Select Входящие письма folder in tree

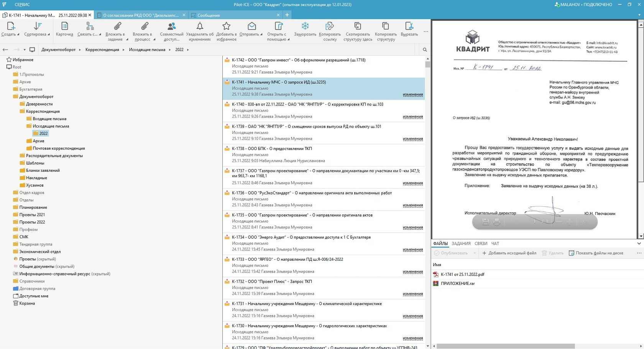coord(49,119)
